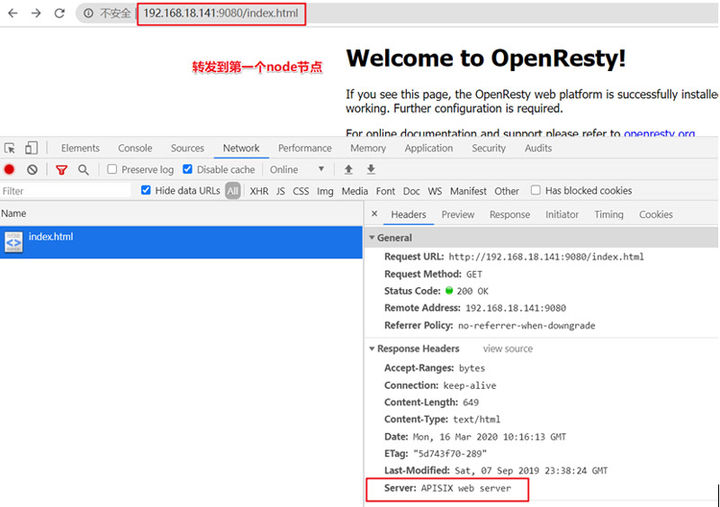The width and height of the screenshot is (720, 507).
Task: View site info via not-secure icon
Action: [x=88, y=13]
